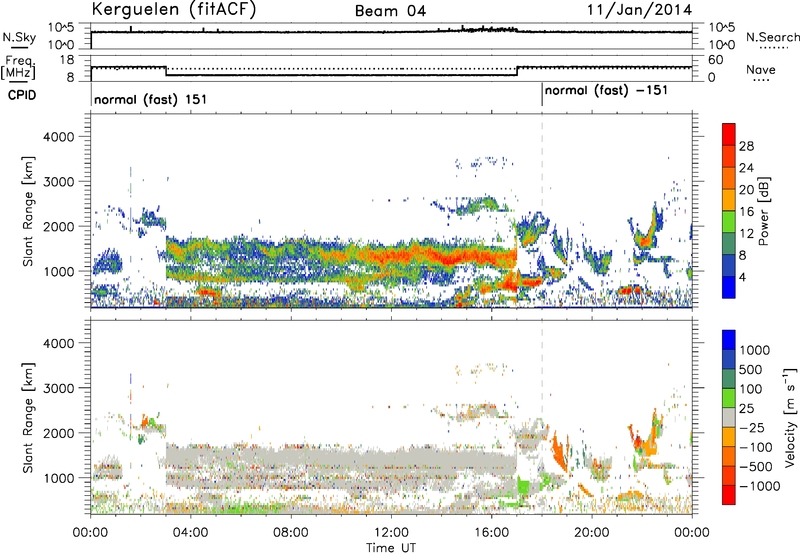Click the '04:00' time axis tick label
The height and width of the screenshot is (554, 800).
[x=190, y=533]
